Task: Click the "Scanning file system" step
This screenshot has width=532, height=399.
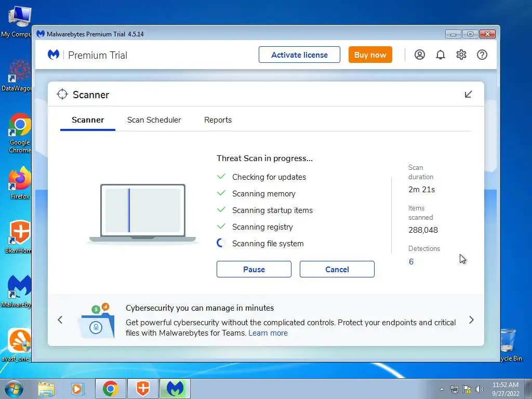Action: coord(268,244)
